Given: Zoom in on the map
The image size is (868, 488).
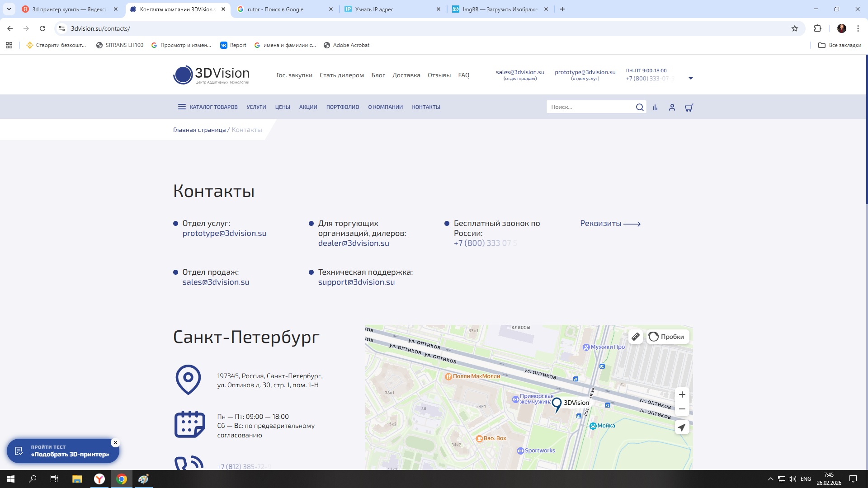Looking at the screenshot, I should 682,394.
